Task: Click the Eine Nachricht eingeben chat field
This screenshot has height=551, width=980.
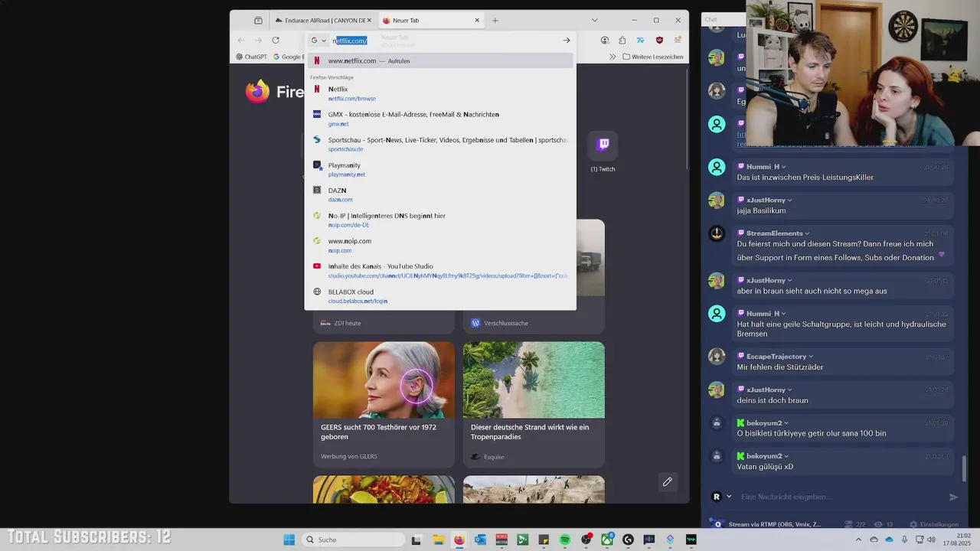Action: coord(838,497)
